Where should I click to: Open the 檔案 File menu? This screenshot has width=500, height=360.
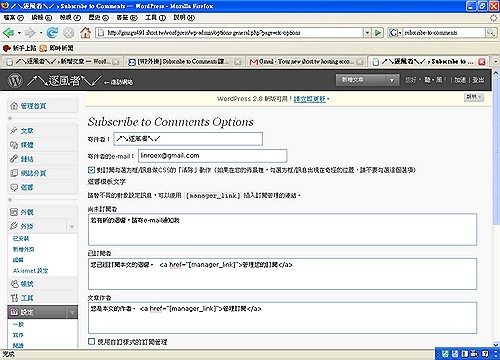tap(14, 18)
